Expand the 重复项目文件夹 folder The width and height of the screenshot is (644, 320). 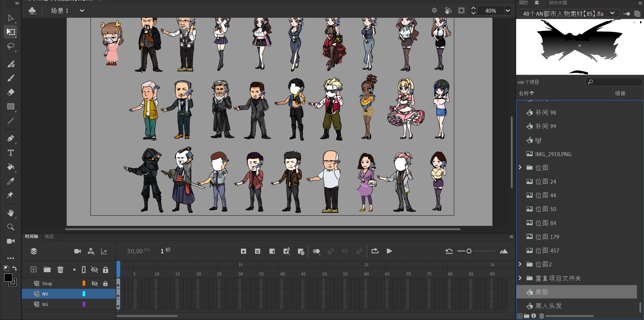point(520,278)
